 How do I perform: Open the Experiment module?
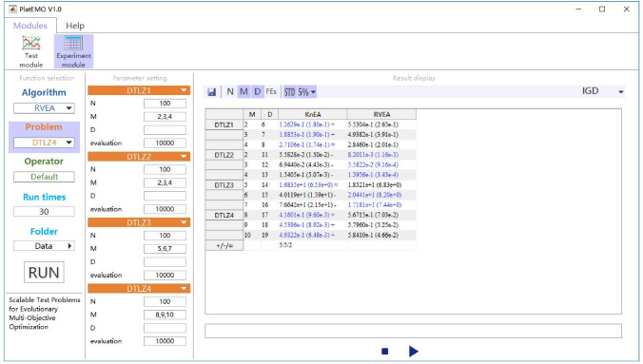pos(74,51)
